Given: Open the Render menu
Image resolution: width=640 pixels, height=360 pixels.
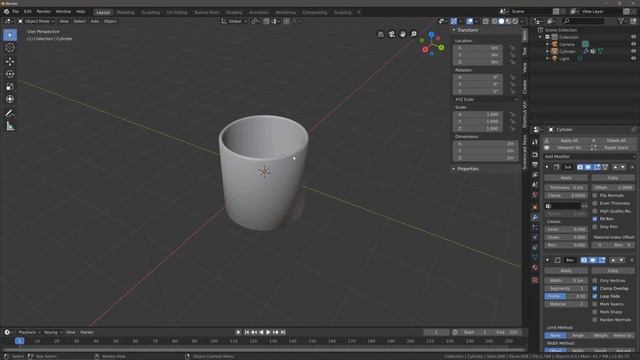Looking at the screenshot, I should [x=43, y=11].
